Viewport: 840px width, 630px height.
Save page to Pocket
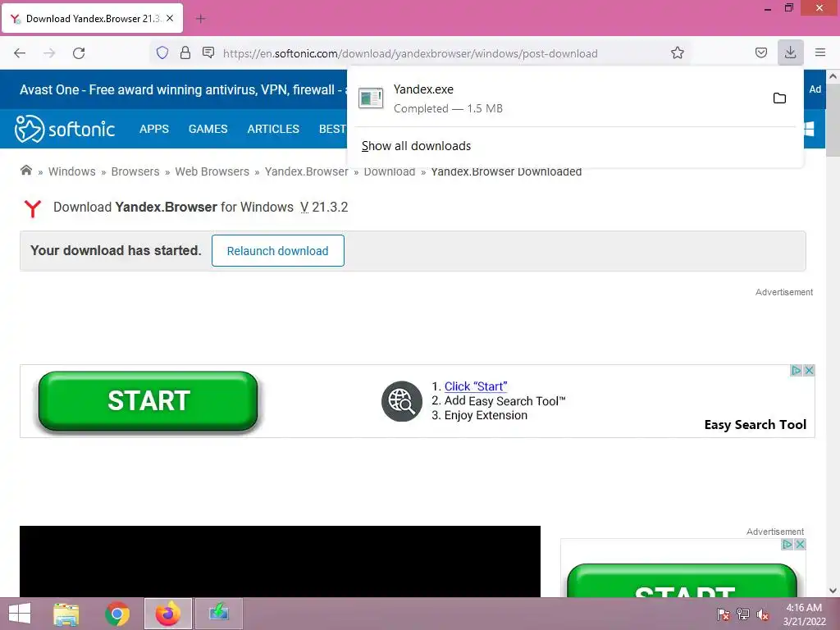760,52
